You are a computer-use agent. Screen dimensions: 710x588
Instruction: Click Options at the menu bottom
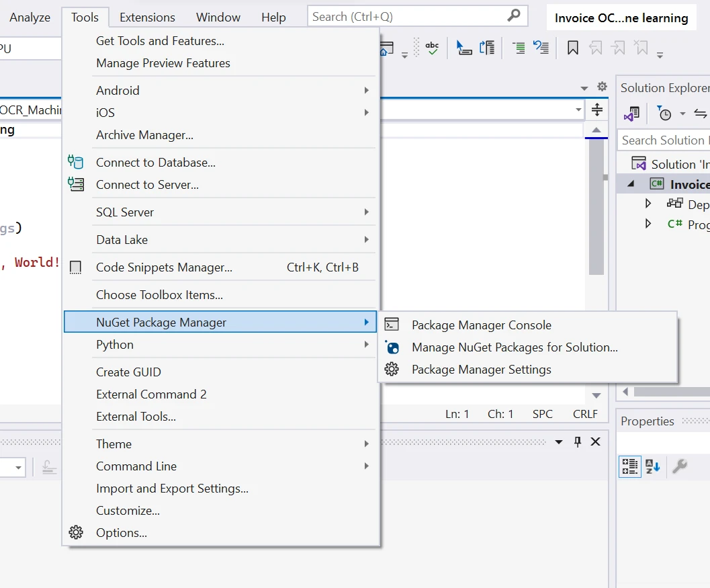(121, 533)
